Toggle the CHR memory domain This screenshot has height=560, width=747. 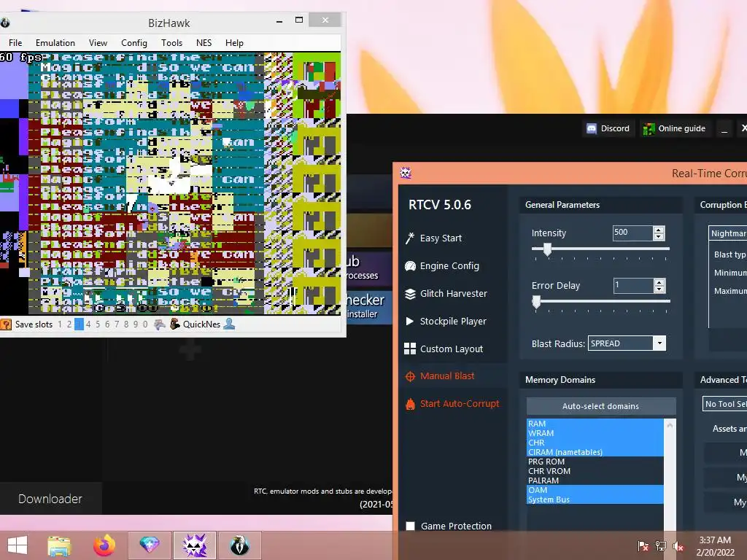595,443
